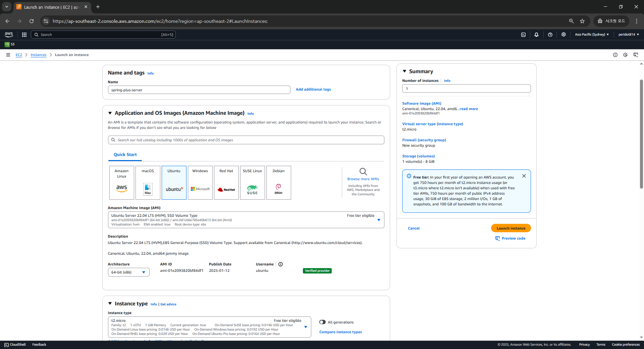Click the Get advice link
The height and width of the screenshot is (349, 644).
[168, 304]
